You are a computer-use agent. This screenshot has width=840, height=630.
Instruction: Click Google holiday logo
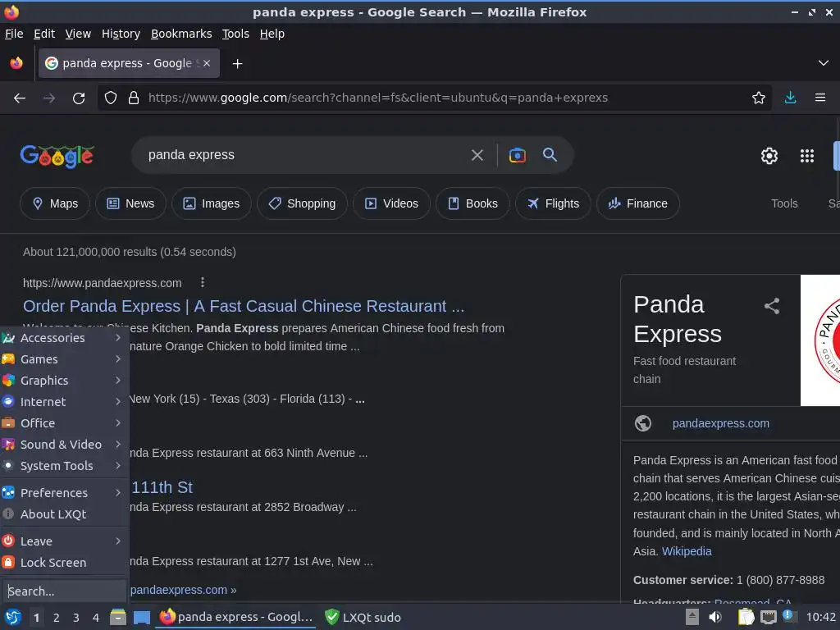pyautogui.click(x=57, y=156)
